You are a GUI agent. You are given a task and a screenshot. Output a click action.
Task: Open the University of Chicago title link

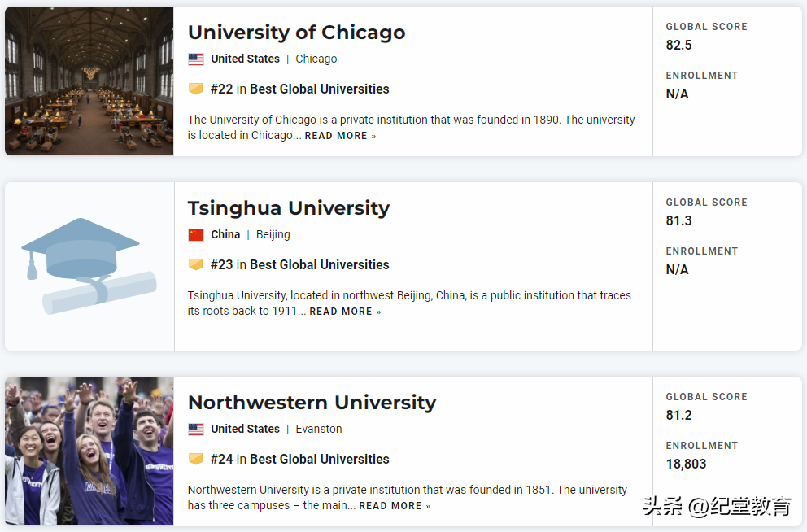coord(296,33)
